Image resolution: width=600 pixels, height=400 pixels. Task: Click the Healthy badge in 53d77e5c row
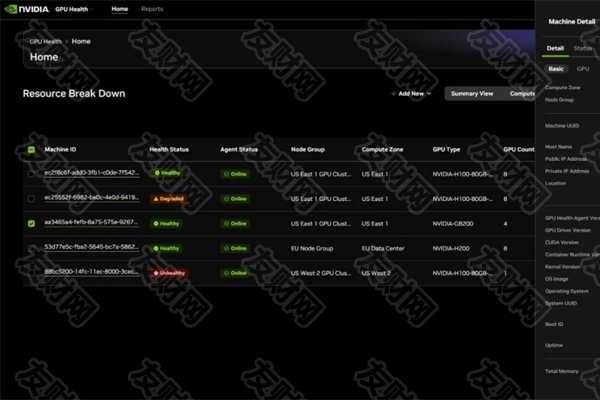[166, 248]
